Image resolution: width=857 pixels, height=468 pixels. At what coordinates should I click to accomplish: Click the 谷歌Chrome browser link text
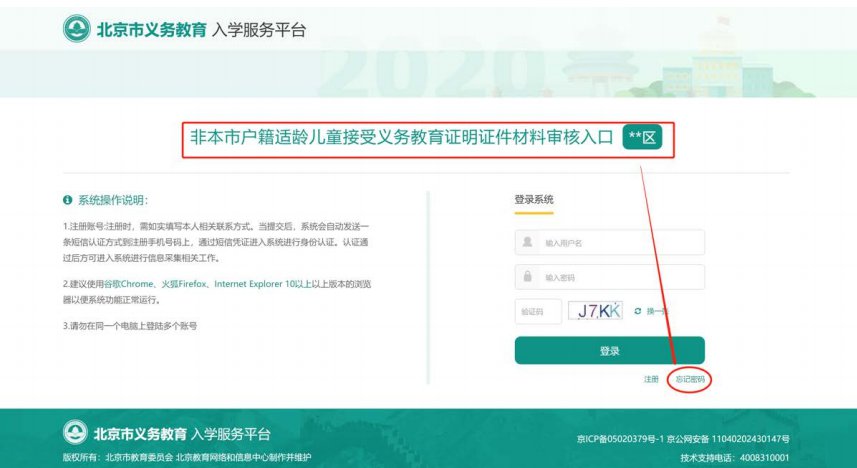(x=128, y=284)
